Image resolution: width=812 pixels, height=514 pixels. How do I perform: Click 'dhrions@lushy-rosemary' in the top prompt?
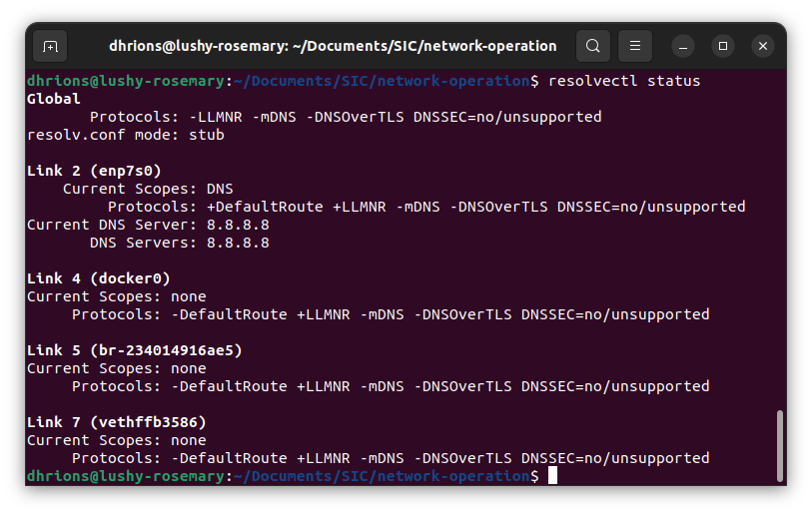click(126, 81)
